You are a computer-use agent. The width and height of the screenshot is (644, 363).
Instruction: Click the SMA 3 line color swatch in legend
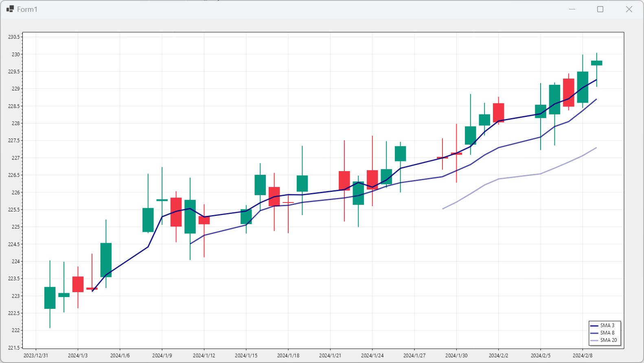click(x=594, y=326)
